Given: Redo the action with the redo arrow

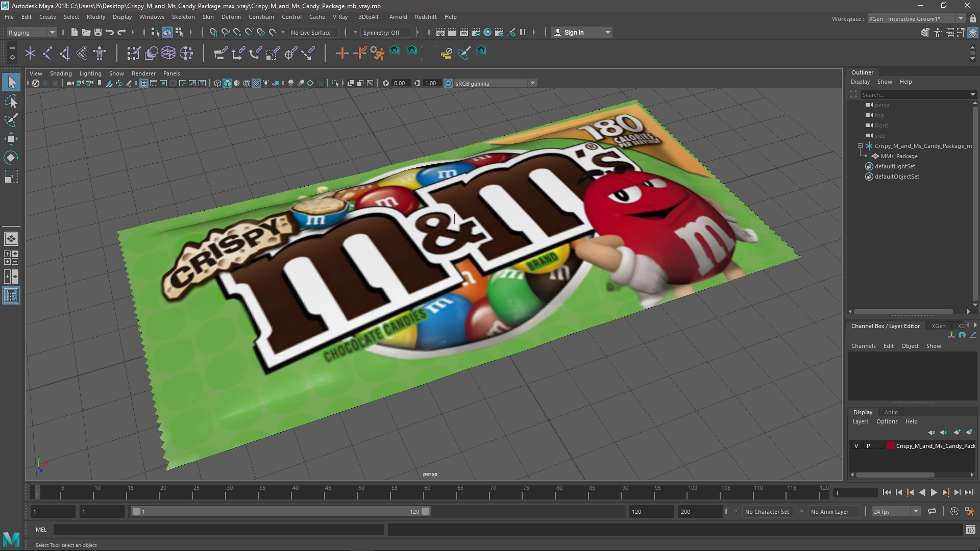Looking at the screenshot, I should [121, 32].
